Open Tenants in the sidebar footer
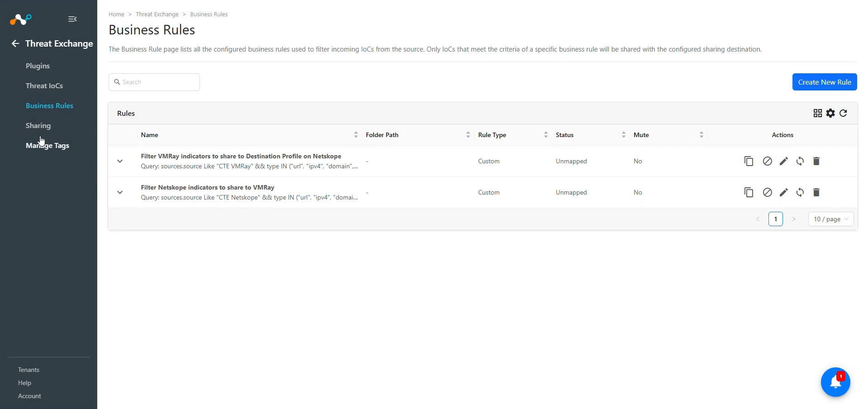Screen dimensions: 868x409 28,370
